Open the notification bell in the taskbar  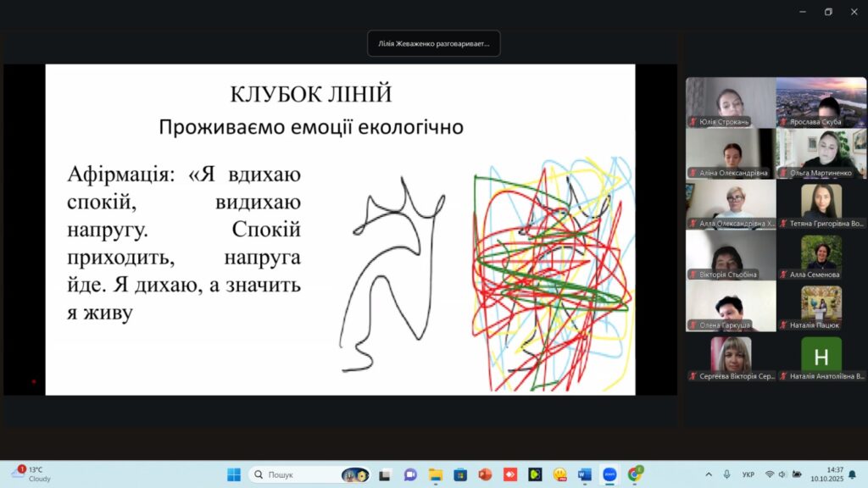pos(852,474)
